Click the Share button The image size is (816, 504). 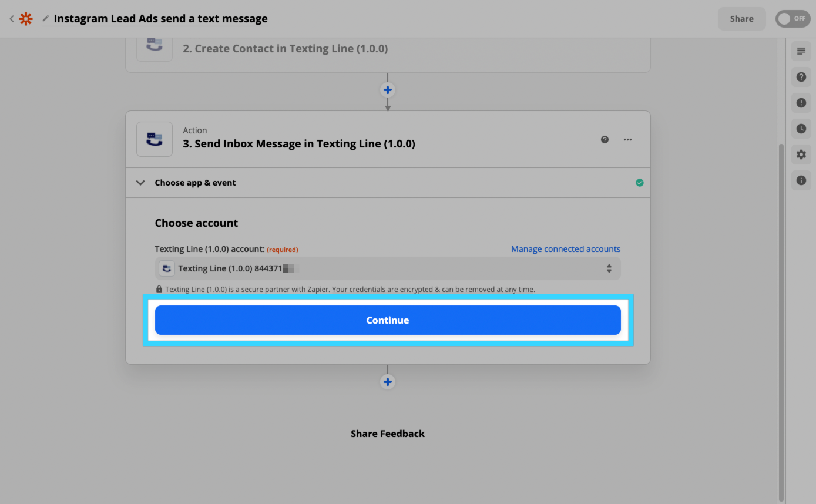(741, 19)
